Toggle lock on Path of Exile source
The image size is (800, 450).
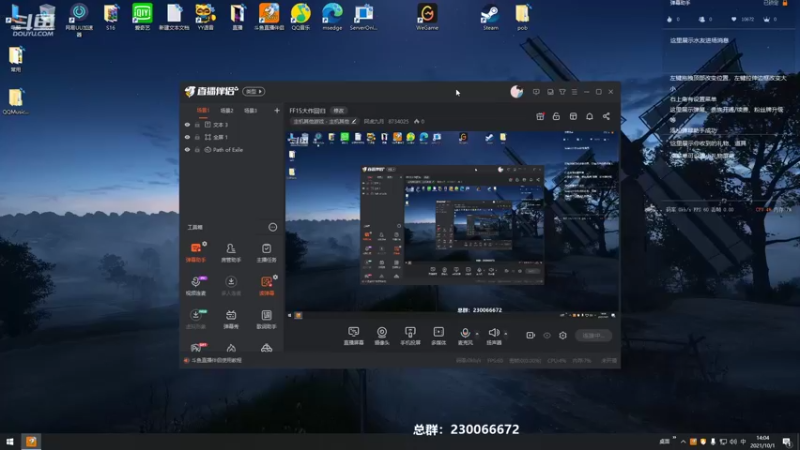[197, 150]
